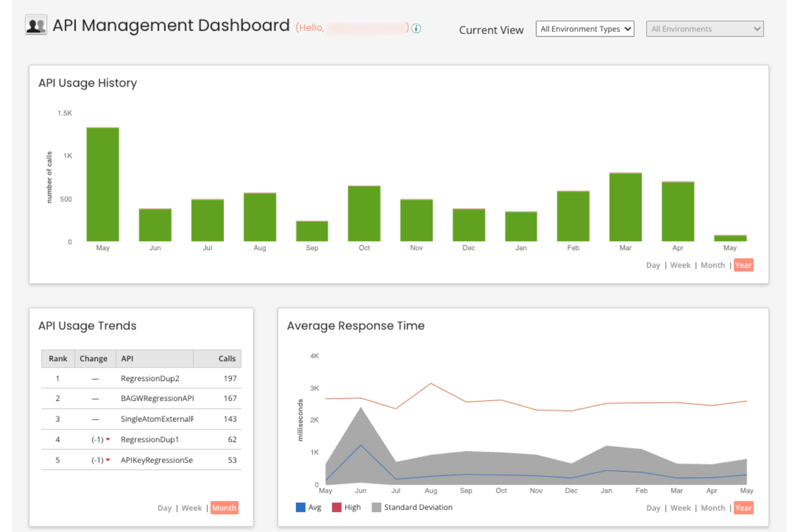Click the red decrease arrow beside RegressionDup1
Image resolution: width=798 pixels, height=532 pixels.
coord(108,439)
